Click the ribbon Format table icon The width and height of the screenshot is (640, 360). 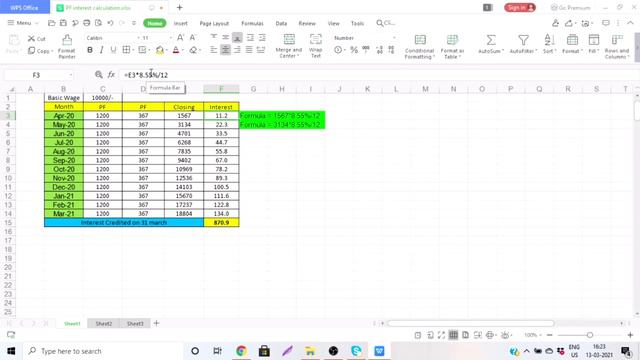[572, 40]
